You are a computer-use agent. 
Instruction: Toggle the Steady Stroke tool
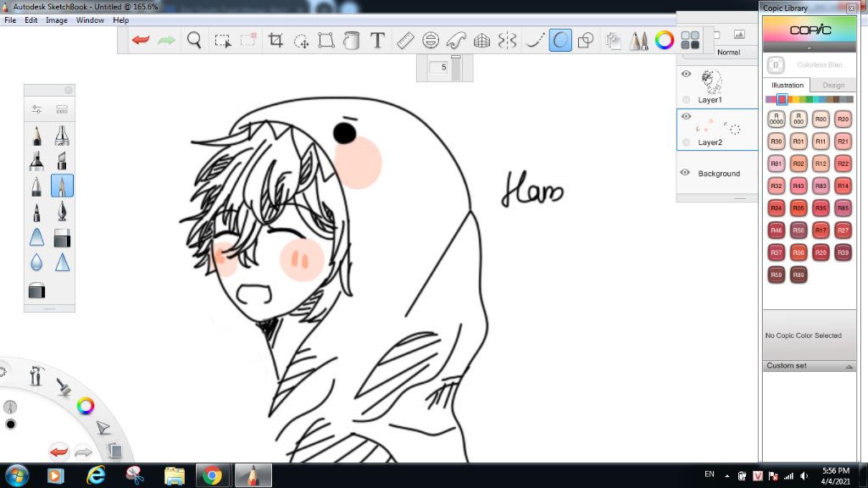click(x=534, y=40)
